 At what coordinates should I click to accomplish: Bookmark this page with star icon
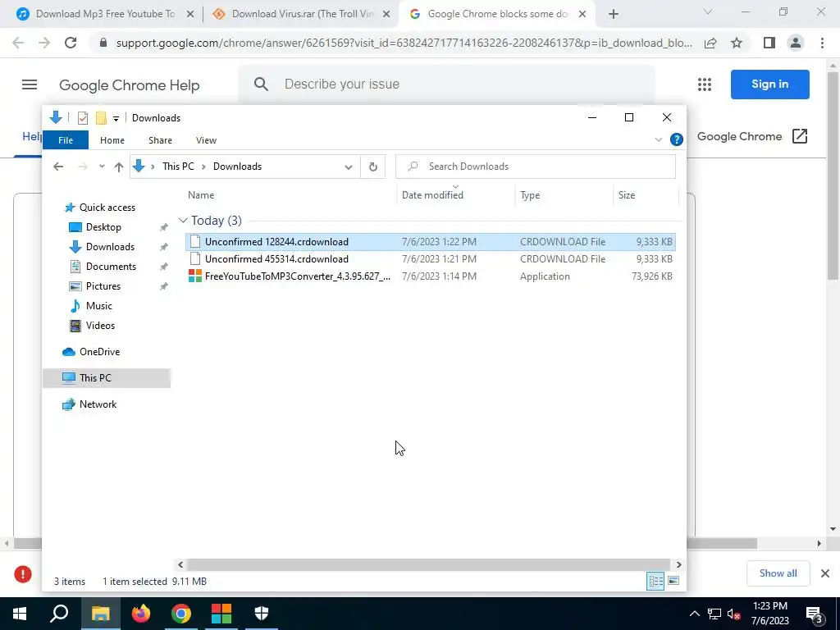737,43
